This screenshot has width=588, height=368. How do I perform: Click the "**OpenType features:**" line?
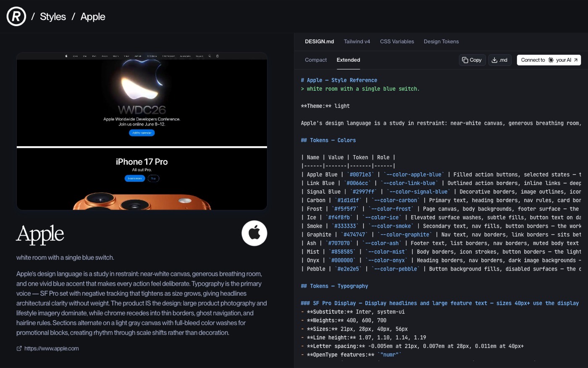[351, 355]
